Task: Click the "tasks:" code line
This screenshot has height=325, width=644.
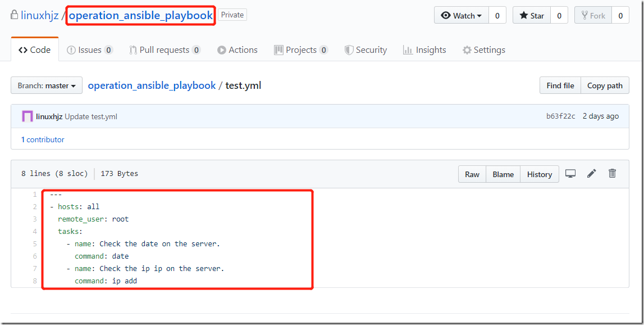Action: (70, 231)
